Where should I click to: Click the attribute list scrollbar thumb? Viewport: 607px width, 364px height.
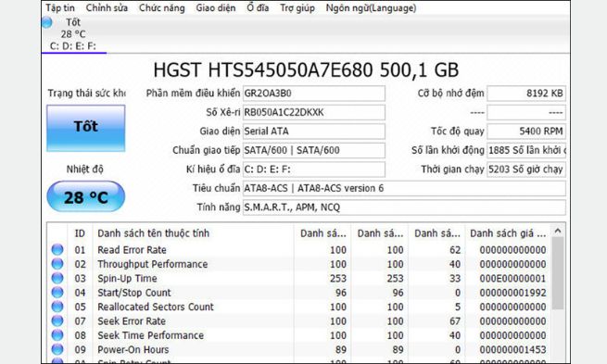(558, 273)
